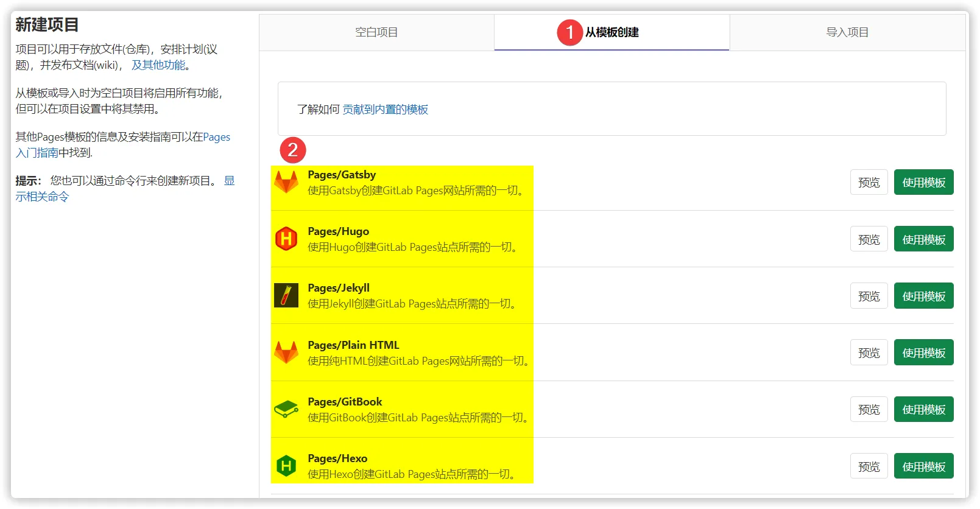This screenshot has width=980, height=509.
Task: Open the Pages入门指南 link
Action: pos(37,153)
